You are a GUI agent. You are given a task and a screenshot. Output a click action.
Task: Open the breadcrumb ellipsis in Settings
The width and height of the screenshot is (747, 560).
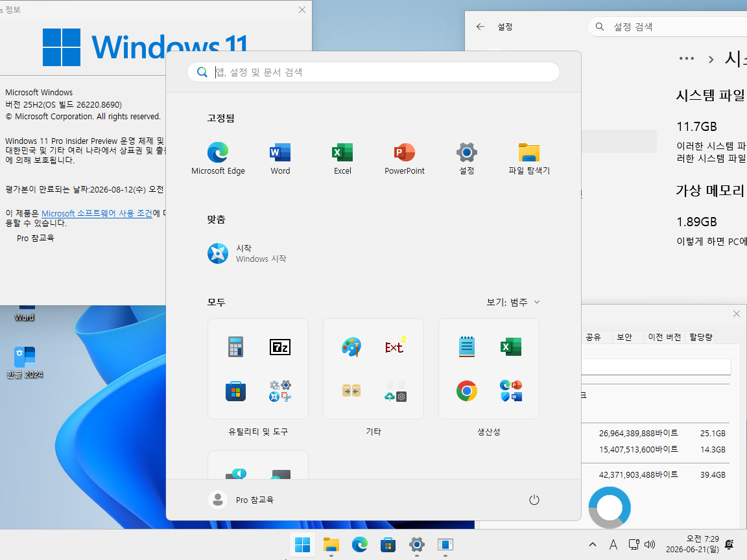pos(687,58)
